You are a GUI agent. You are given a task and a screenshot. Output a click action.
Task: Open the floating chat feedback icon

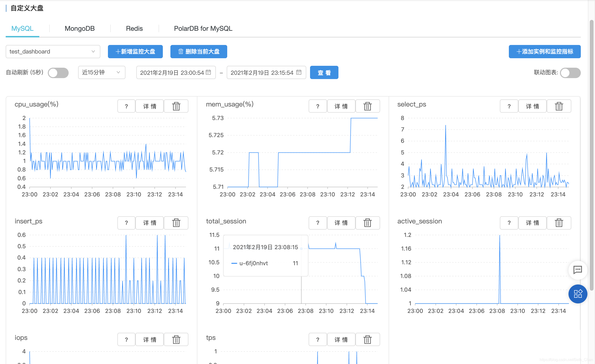pos(577,270)
